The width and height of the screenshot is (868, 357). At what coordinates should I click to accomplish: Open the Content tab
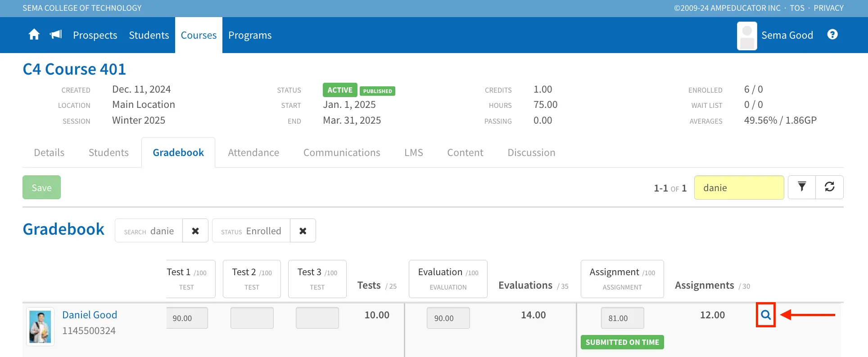click(x=465, y=152)
